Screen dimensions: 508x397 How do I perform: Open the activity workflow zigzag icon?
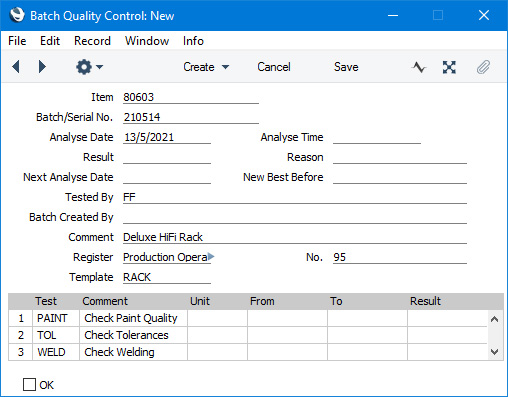pos(419,67)
